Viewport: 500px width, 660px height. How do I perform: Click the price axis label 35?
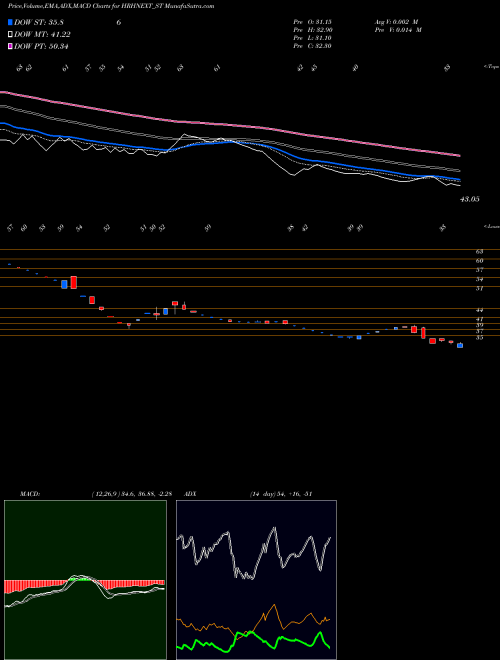click(x=479, y=338)
